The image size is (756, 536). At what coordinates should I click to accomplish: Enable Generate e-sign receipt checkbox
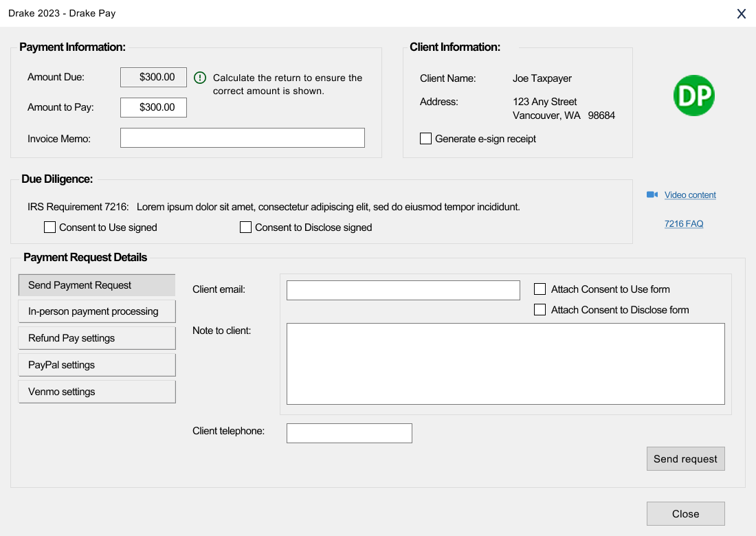tap(426, 139)
